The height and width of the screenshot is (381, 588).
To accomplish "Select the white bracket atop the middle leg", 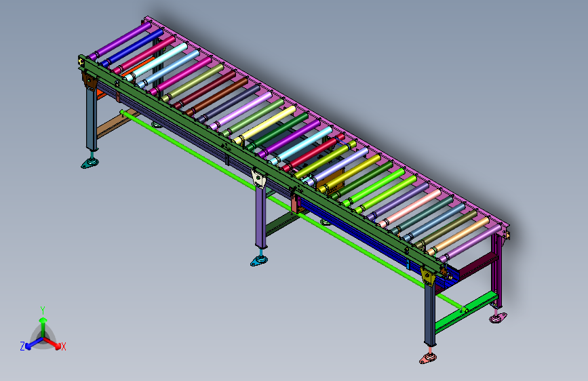I will (x=259, y=178).
